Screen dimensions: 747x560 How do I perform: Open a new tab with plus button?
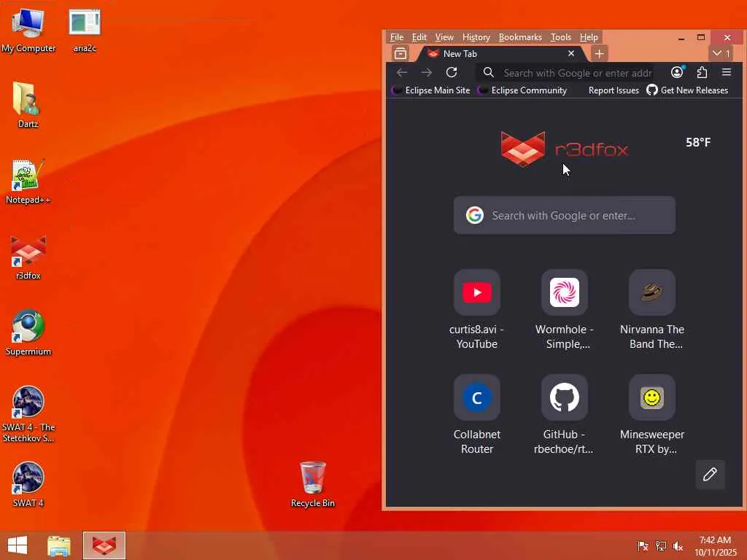point(600,54)
